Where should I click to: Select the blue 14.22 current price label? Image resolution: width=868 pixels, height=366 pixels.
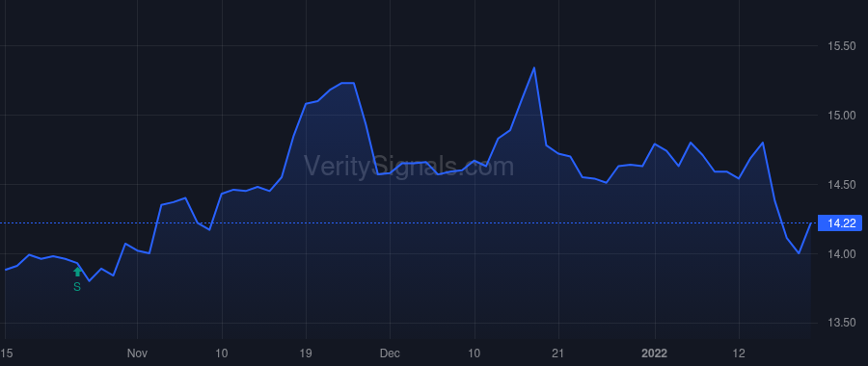pos(839,223)
